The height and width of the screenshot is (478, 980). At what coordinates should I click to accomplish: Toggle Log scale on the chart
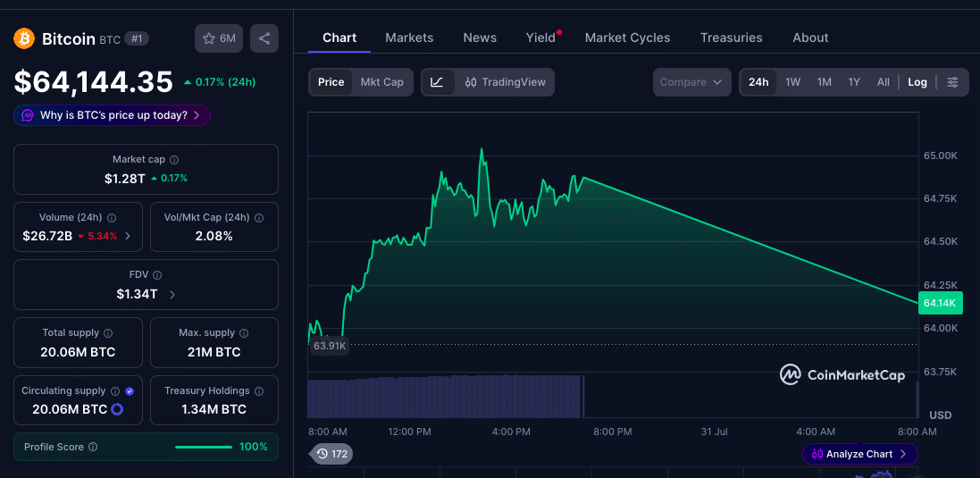(917, 82)
